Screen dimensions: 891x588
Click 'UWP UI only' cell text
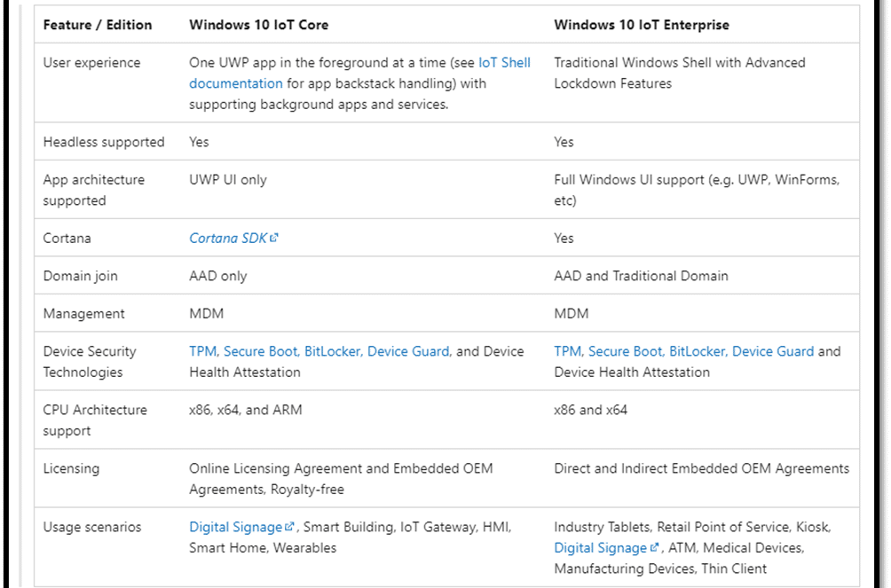(x=228, y=180)
